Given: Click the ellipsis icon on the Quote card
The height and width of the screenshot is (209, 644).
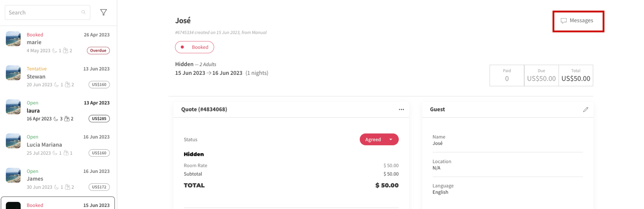Looking at the screenshot, I should 401,109.
